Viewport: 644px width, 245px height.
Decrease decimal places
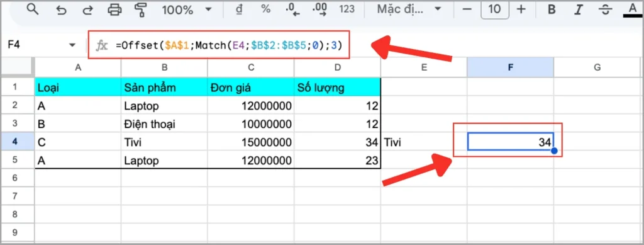(x=292, y=9)
